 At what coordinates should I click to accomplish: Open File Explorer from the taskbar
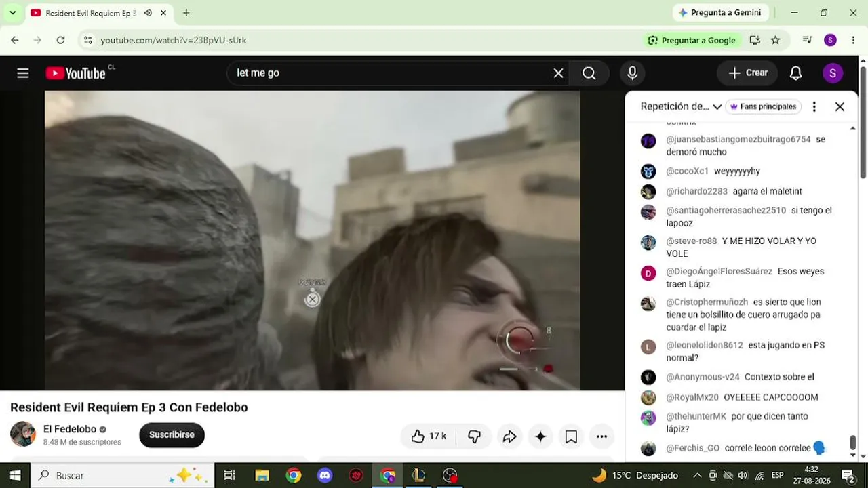[262, 475]
